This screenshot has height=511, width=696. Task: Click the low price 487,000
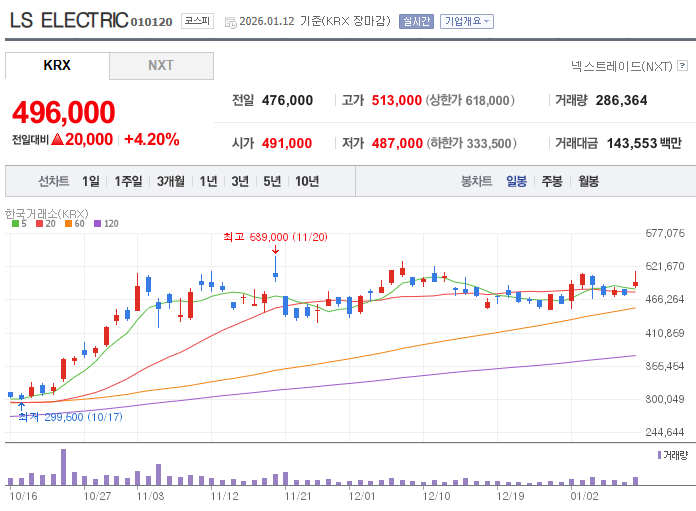[397, 143]
